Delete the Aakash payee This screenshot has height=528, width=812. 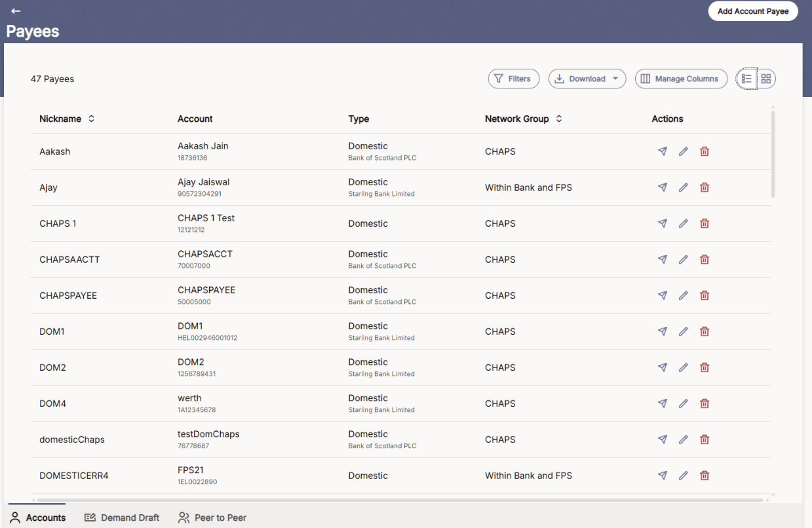tap(705, 151)
